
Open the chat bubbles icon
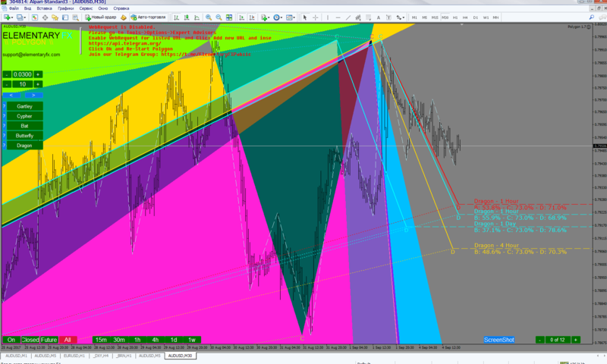[602, 17]
